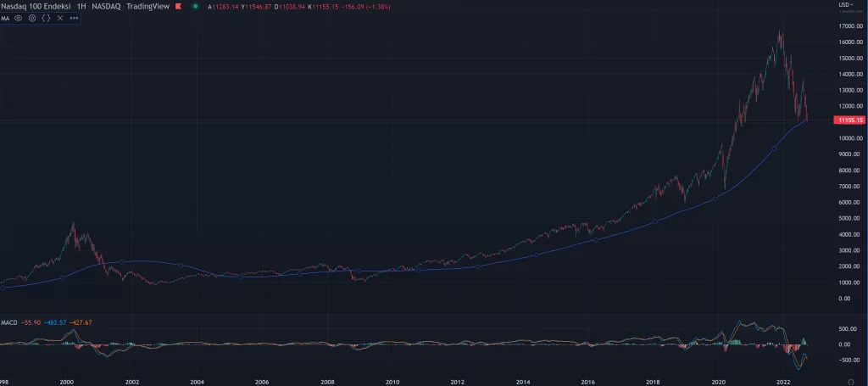Open MA indicator settings

tap(31, 18)
